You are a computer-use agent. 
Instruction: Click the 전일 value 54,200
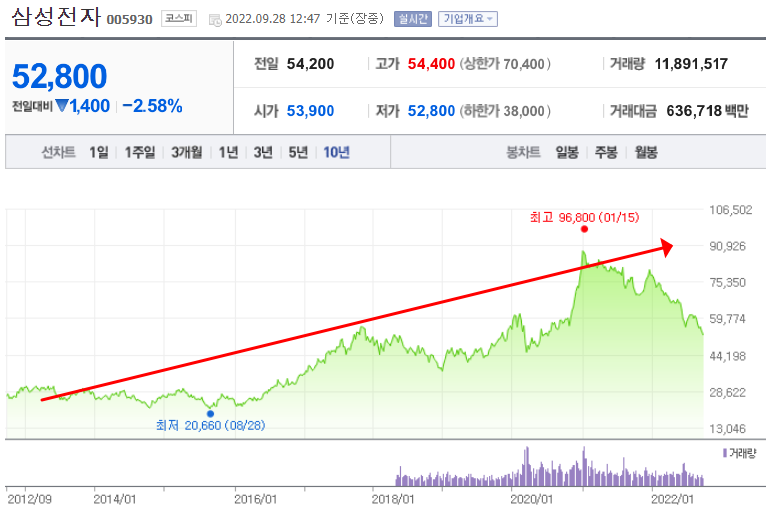pyautogui.click(x=310, y=64)
